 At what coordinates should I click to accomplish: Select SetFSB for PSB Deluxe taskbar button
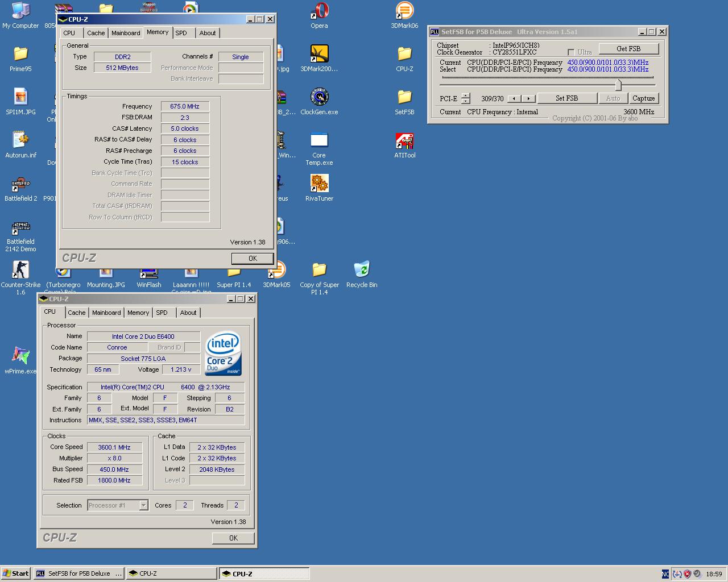(x=79, y=573)
